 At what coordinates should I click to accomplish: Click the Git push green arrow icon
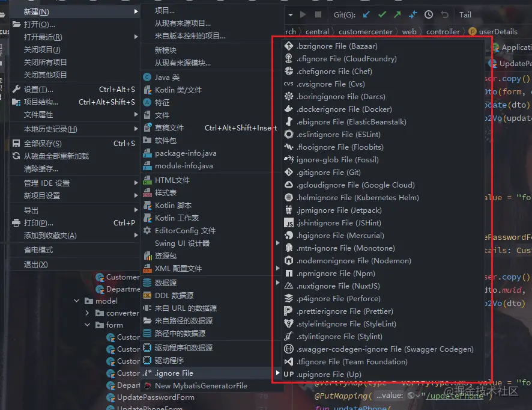click(397, 14)
